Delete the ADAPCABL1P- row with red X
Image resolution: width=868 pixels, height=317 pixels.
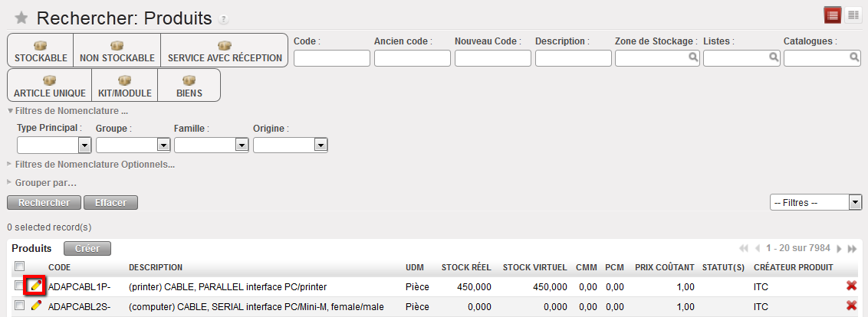pyautogui.click(x=851, y=286)
